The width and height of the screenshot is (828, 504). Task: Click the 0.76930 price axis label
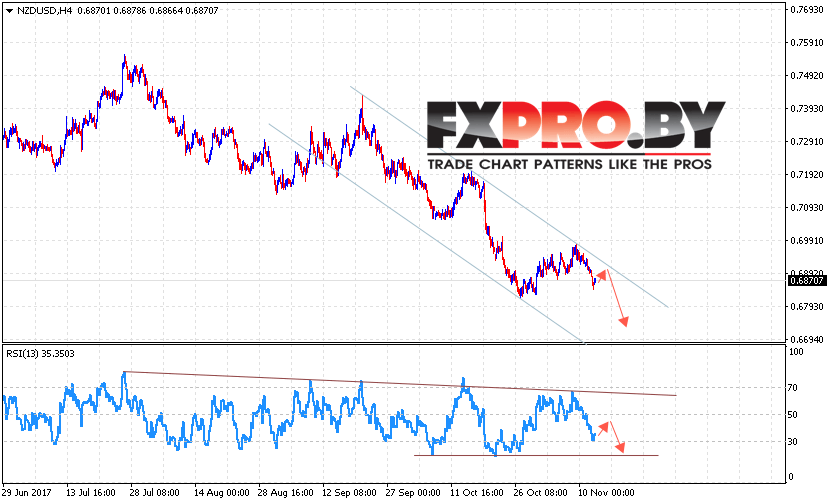click(807, 10)
